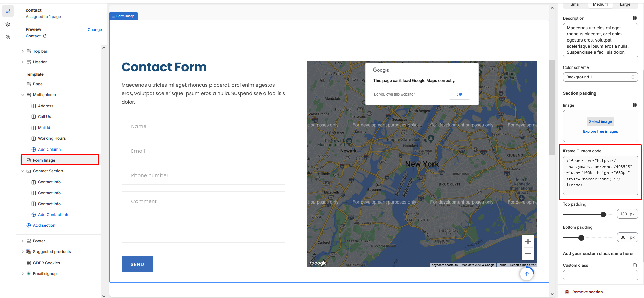The image size is (644, 298).
Task: Zoom out on the map
Action: (x=528, y=254)
